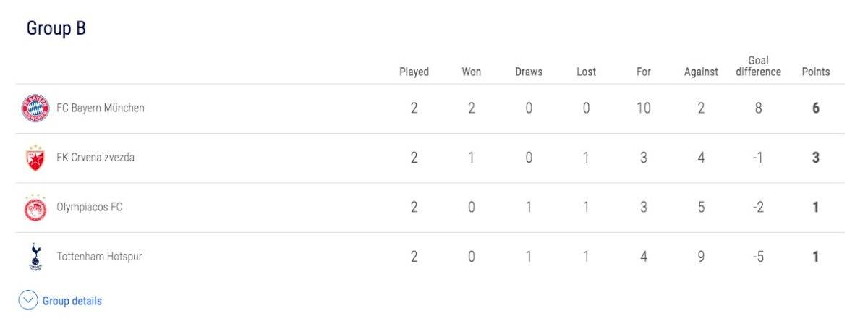This screenshot has width=868, height=324.
Task: Click the Tottenham Hotspur club crest
Action: tap(35, 257)
